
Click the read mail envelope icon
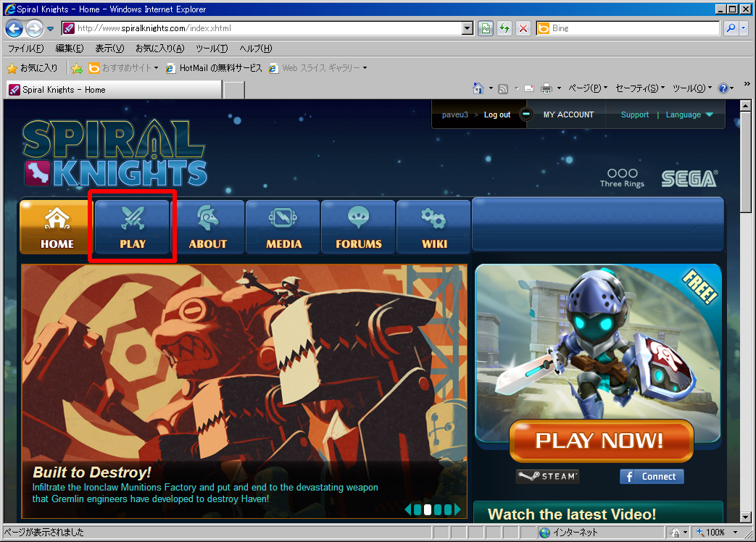[529, 88]
